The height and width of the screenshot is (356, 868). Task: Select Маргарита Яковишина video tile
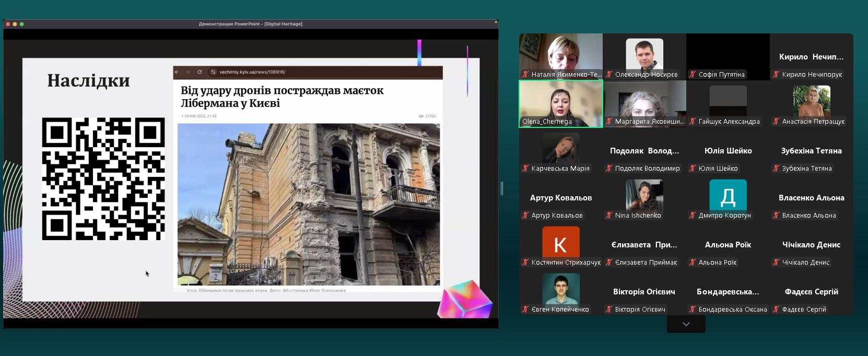644,104
